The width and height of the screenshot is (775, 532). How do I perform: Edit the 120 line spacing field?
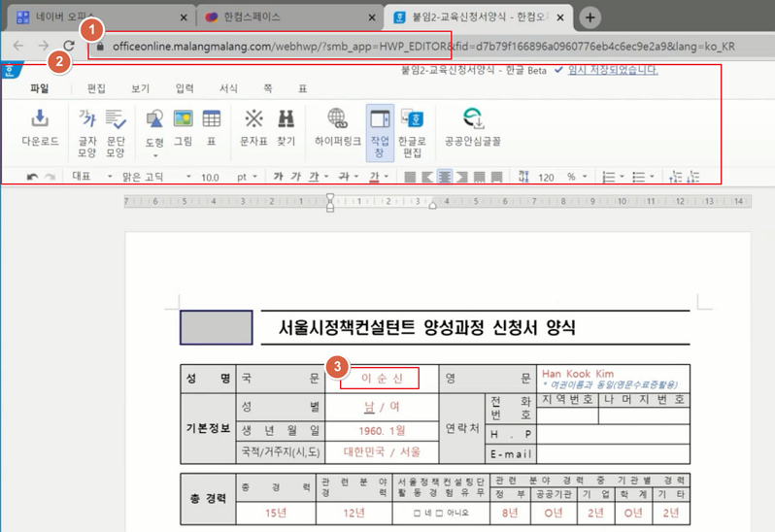(x=547, y=178)
